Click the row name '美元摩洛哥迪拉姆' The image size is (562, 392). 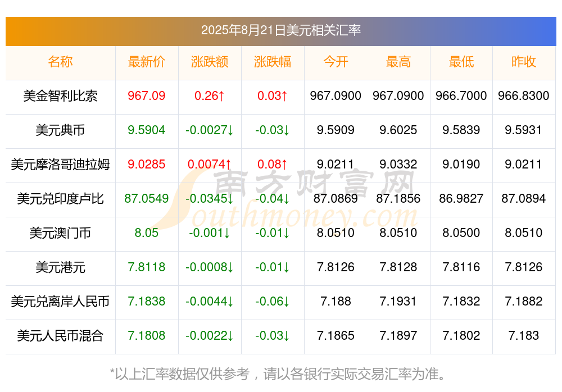point(60,165)
